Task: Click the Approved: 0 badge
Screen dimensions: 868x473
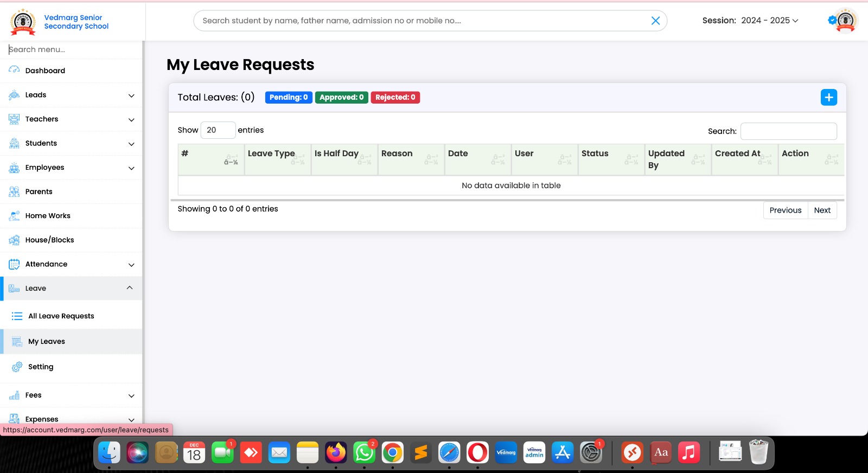Action: coord(342,97)
